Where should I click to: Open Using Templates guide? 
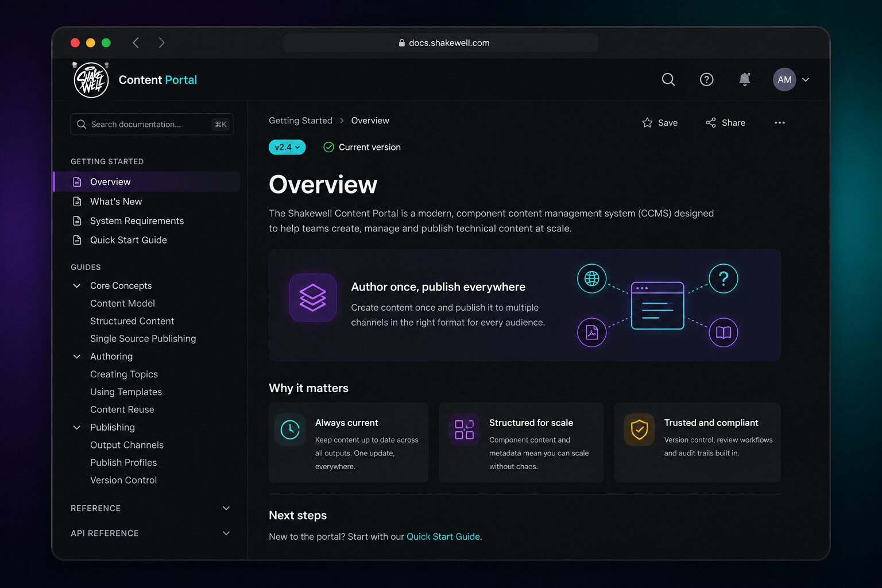pos(126,392)
